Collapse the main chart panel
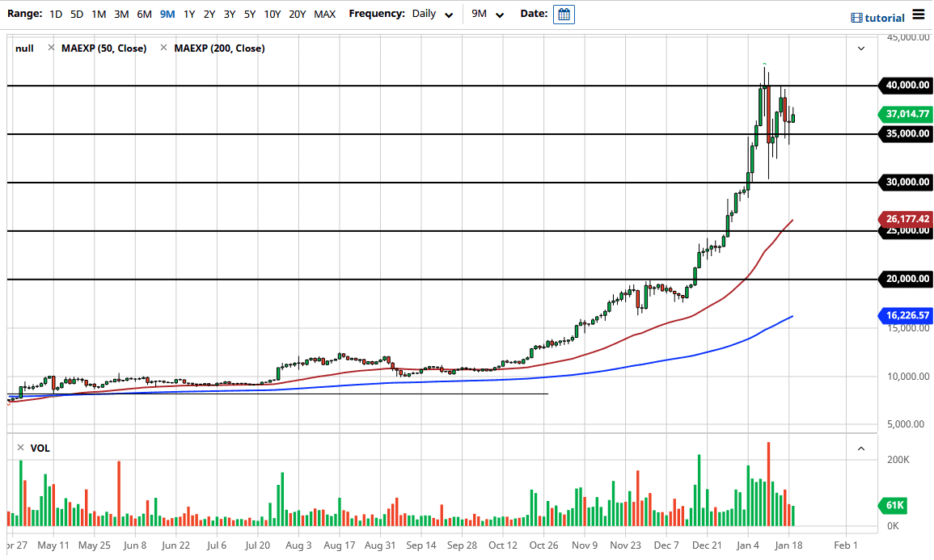 click(861, 48)
